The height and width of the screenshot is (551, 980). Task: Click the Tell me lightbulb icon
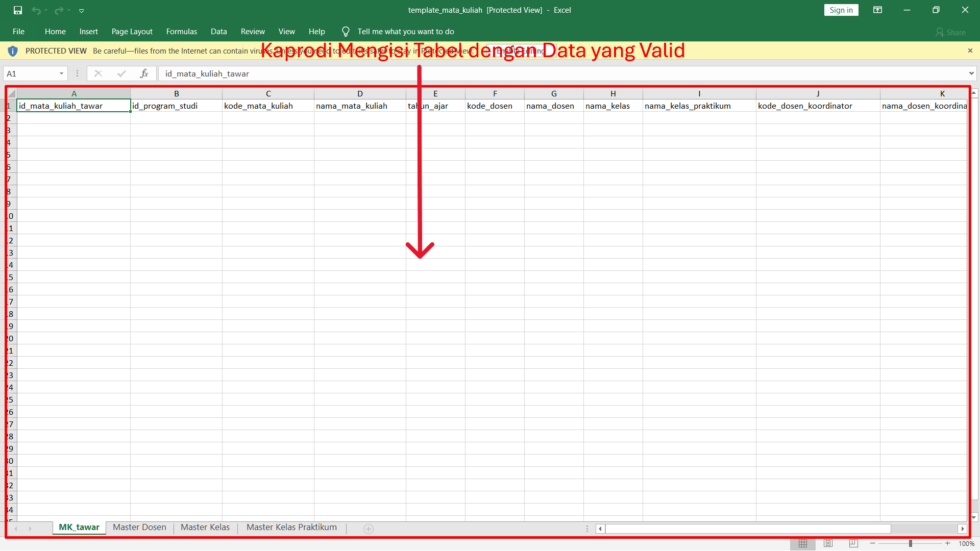coord(346,32)
